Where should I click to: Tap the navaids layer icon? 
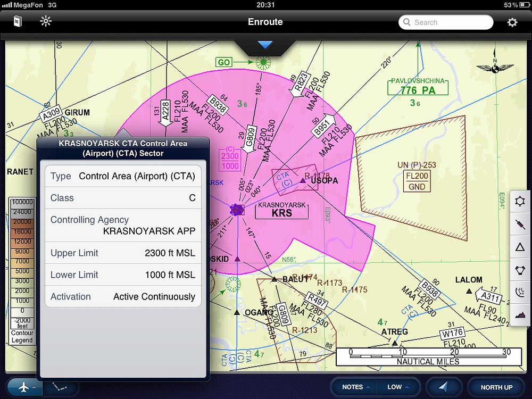(520, 270)
